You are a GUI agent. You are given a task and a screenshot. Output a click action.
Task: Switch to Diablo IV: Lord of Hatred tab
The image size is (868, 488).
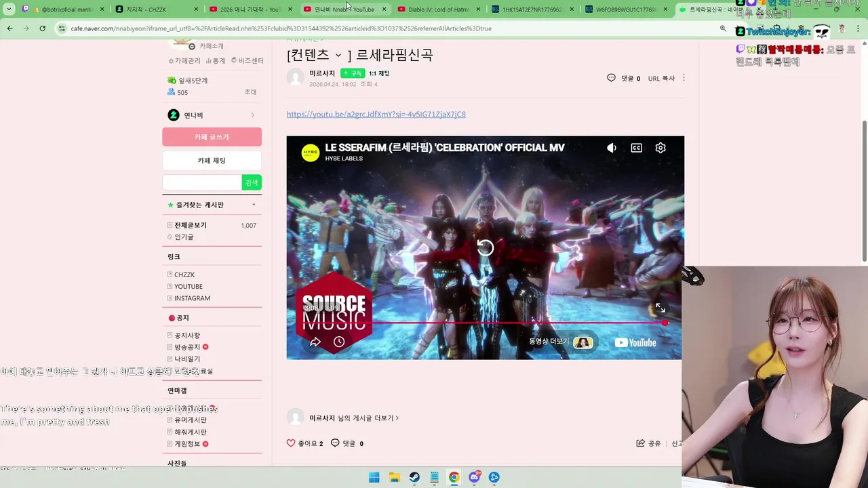point(438,9)
